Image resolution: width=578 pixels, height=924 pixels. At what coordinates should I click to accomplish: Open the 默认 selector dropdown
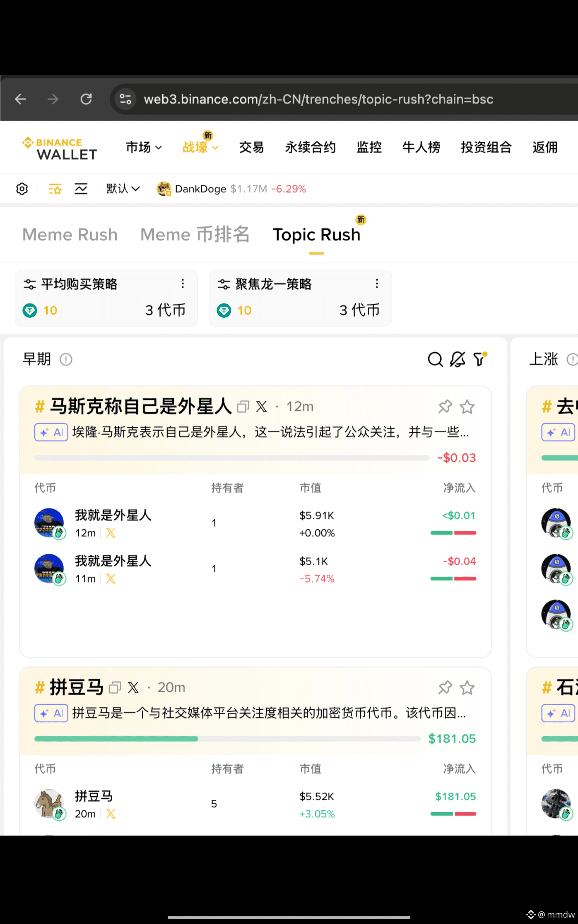[x=123, y=189]
